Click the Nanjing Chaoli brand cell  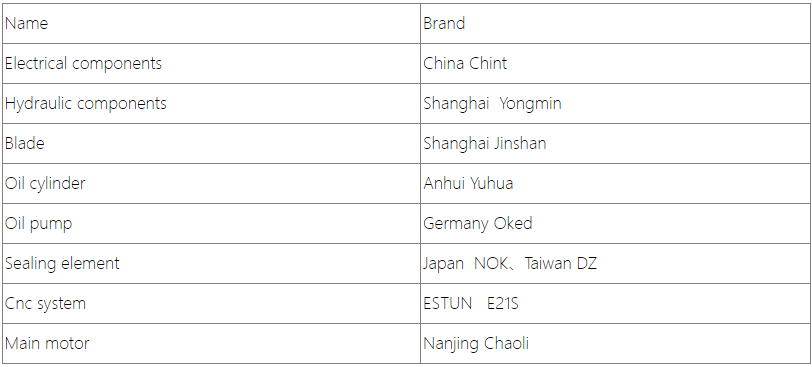[x=615, y=344]
